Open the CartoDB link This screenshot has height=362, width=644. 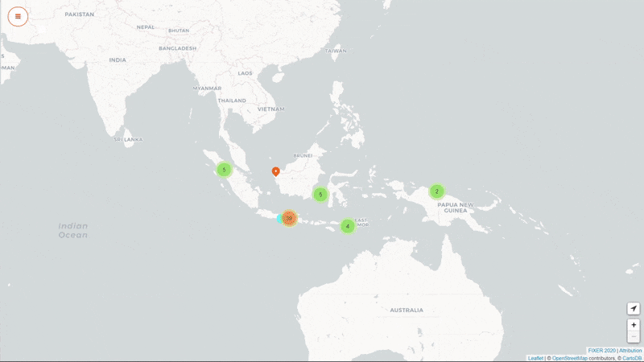coord(632,358)
